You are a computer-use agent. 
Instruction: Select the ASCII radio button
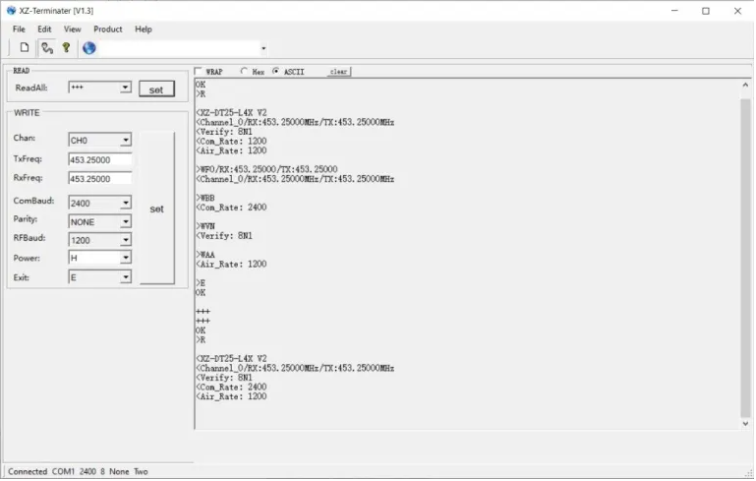[276, 72]
